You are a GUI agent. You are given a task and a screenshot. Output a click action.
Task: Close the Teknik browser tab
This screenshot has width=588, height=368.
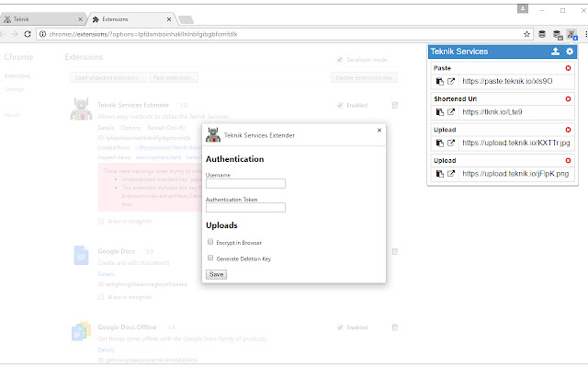tap(80, 19)
